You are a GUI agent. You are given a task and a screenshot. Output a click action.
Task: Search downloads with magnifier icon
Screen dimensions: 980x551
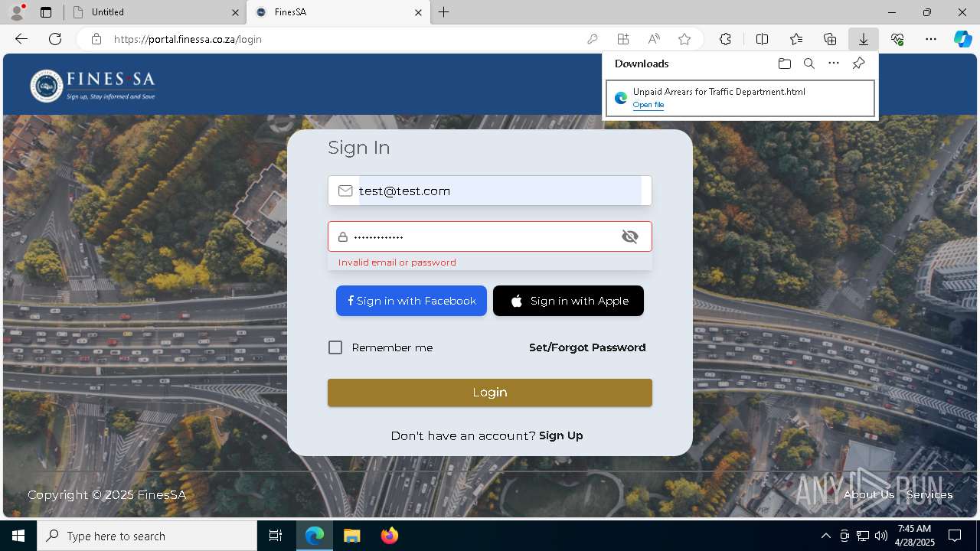pos(808,64)
